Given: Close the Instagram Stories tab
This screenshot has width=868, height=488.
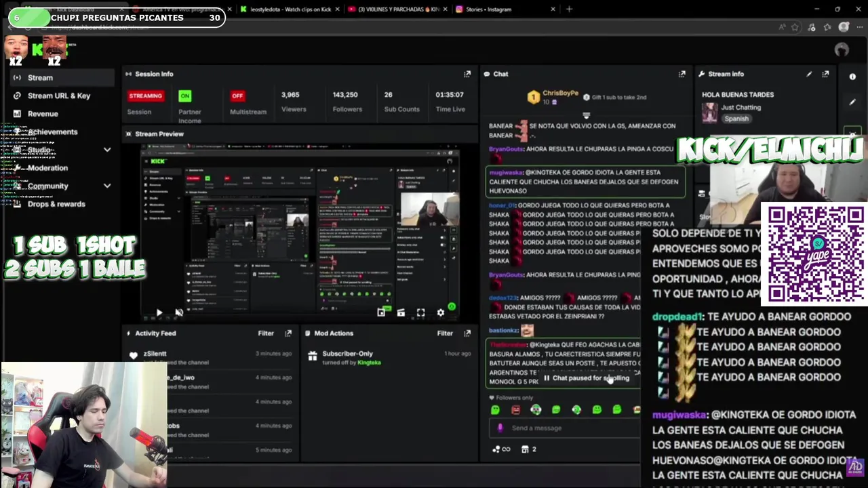Looking at the screenshot, I should pyautogui.click(x=553, y=9).
